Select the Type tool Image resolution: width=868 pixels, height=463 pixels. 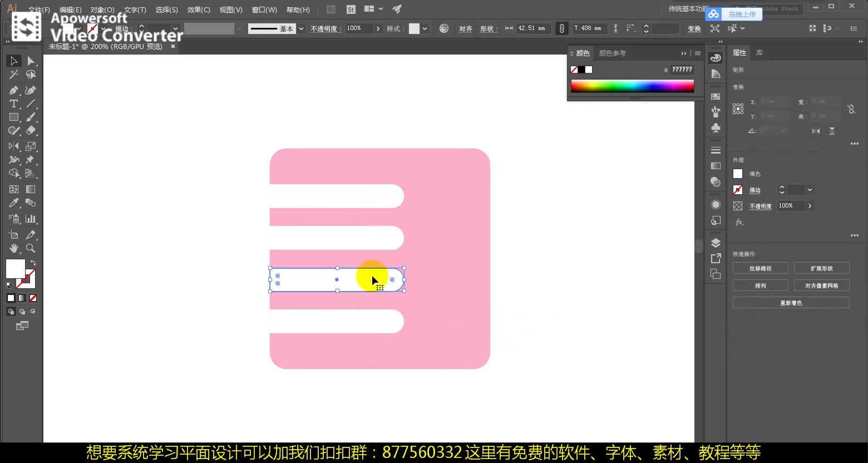(13, 104)
